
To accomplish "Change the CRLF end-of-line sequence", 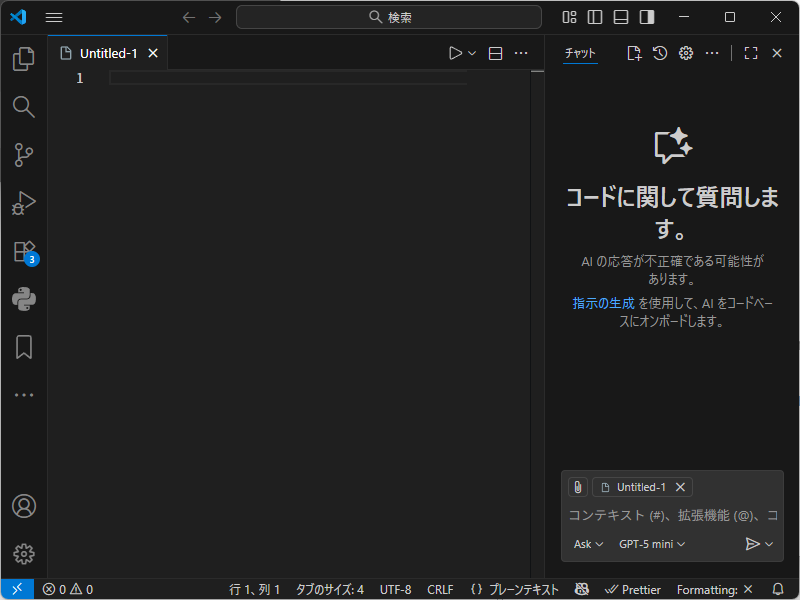I will (x=440, y=589).
